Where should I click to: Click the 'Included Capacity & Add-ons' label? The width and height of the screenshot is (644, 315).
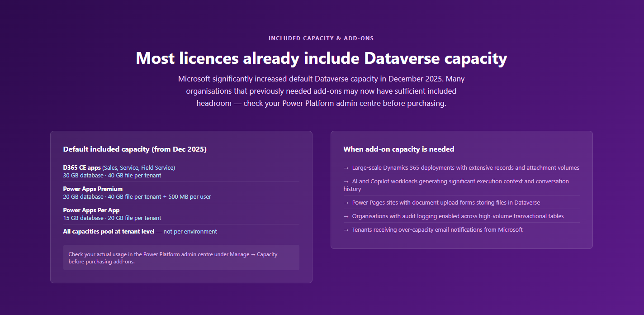pyautogui.click(x=321, y=38)
